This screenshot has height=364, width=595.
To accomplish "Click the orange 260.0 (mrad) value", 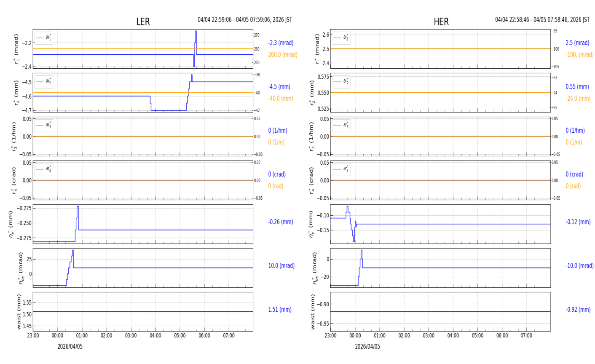I will click(283, 55).
